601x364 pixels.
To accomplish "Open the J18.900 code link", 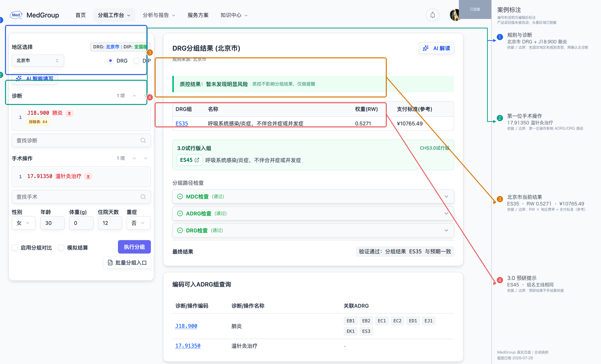I will (186, 326).
